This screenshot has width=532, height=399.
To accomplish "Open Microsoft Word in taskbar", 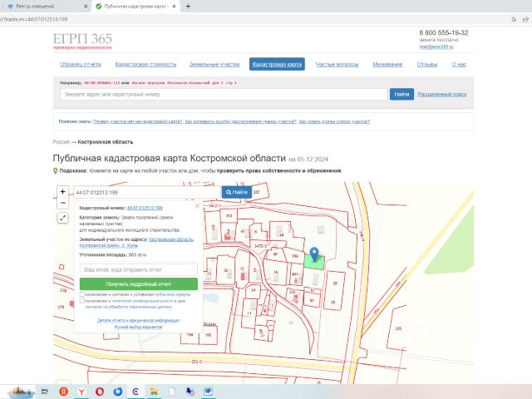I will tap(208, 392).
